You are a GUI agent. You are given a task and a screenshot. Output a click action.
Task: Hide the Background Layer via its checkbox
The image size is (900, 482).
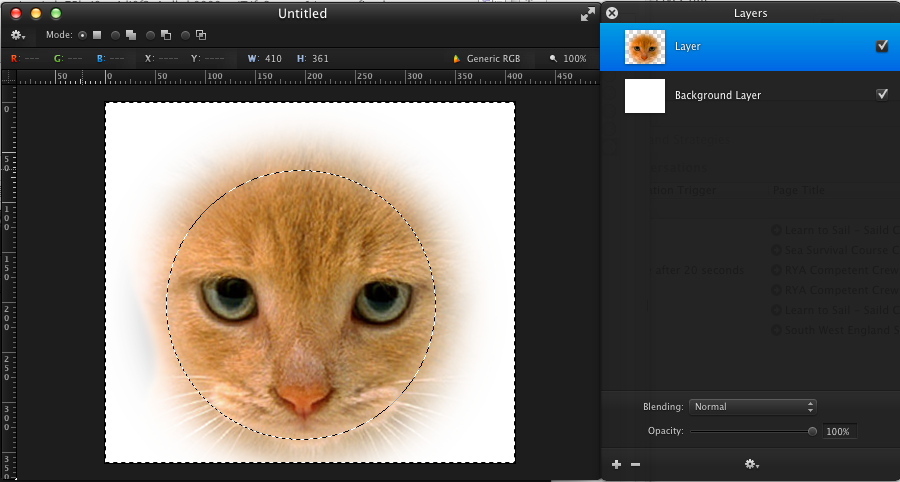[x=882, y=95]
